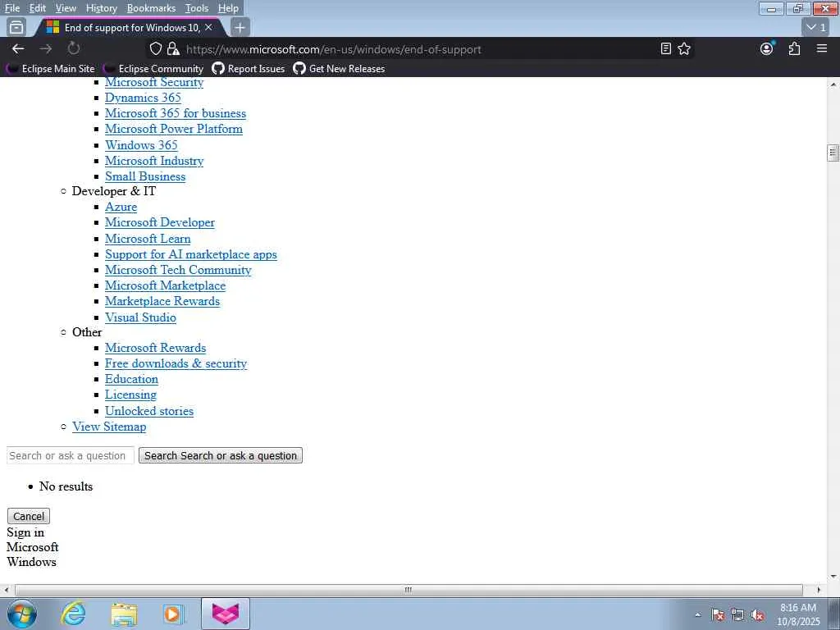Screen dimensions: 840x630
Task: Open the Action Center flag tray icon
Action: (x=718, y=615)
